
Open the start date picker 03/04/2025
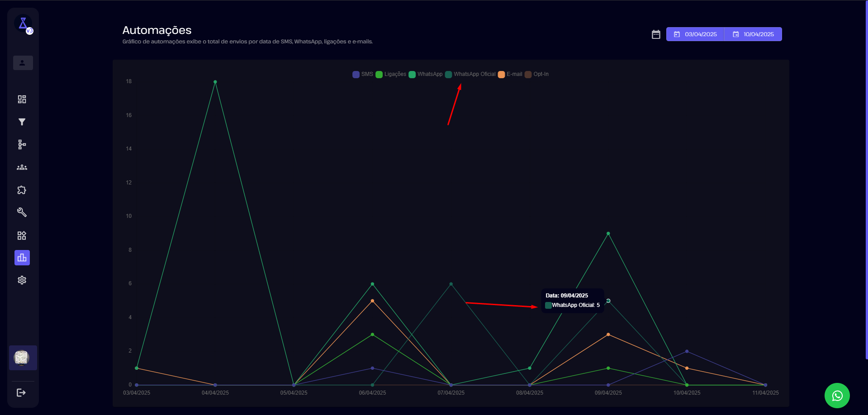coord(695,34)
